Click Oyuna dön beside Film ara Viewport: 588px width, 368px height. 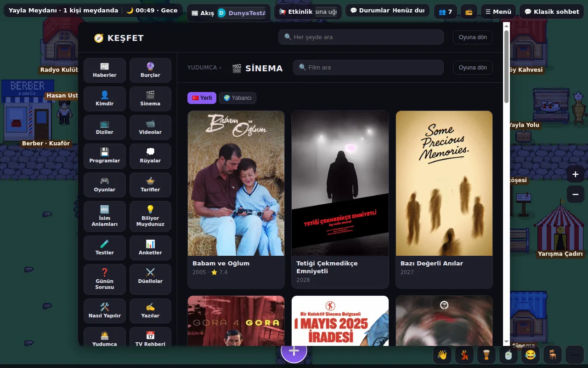tap(473, 68)
